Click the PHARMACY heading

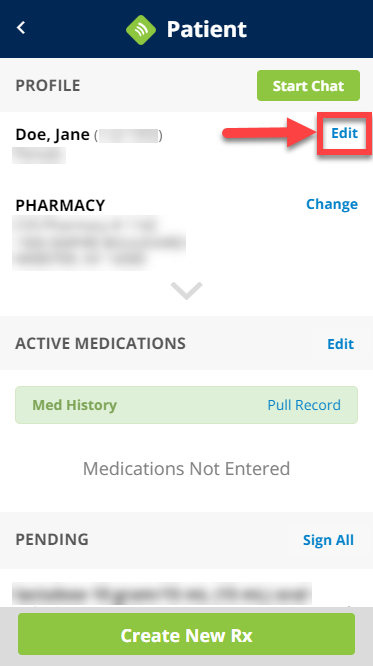click(60, 206)
